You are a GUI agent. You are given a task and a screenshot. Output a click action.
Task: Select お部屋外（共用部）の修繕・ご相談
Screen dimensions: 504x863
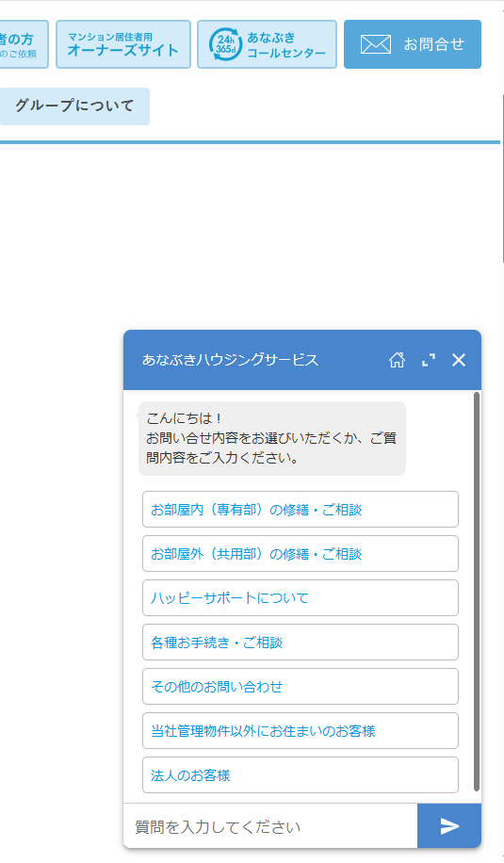[x=301, y=554]
